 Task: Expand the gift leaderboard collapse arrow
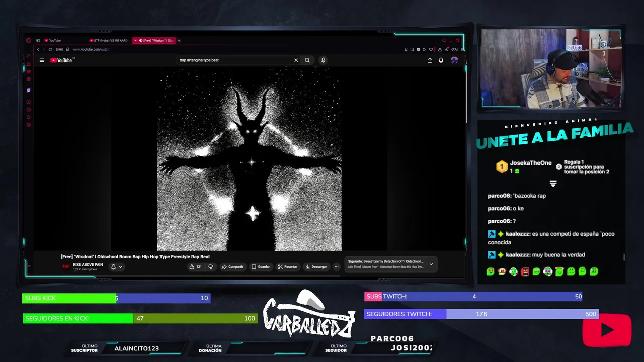pos(553,184)
